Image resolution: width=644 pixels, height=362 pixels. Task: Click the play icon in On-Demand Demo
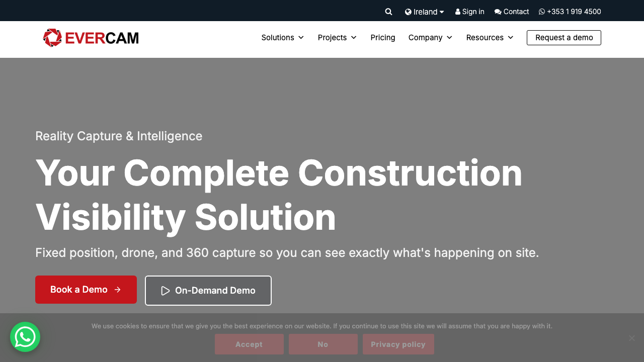coord(165,291)
